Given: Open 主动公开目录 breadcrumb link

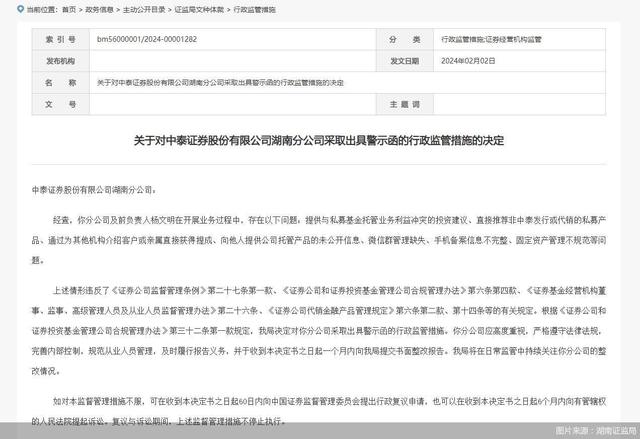Looking at the screenshot, I should pyautogui.click(x=144, y=9).
